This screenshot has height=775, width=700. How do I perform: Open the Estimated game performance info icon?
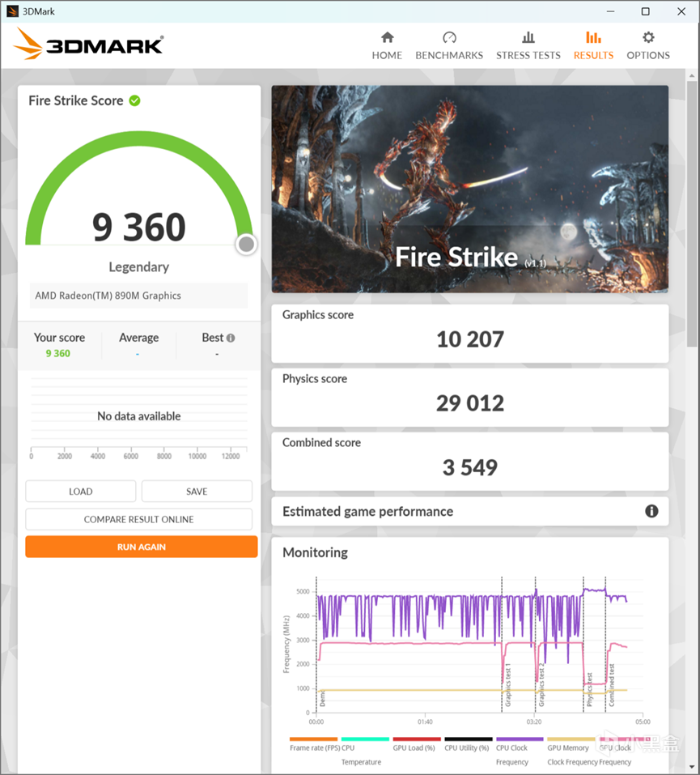[651, 511]
